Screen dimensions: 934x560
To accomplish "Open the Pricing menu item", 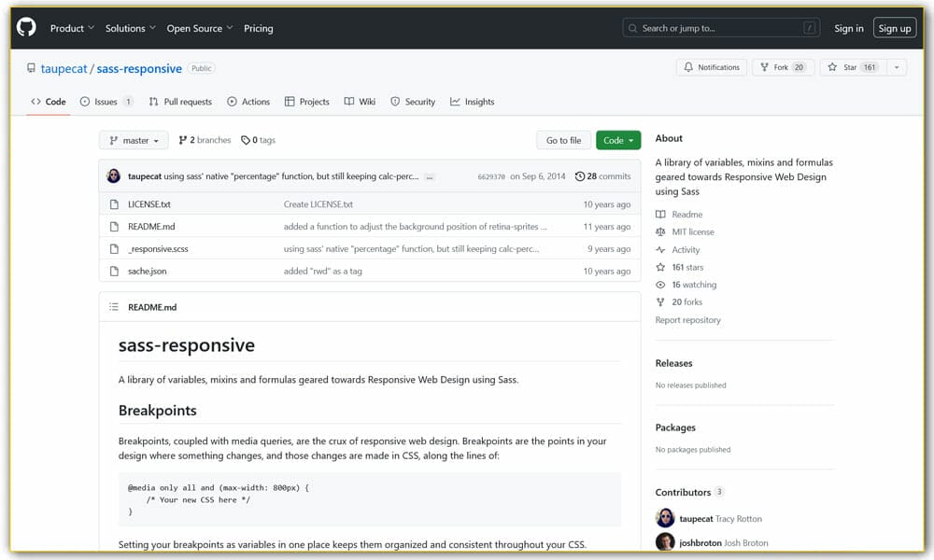I will pos(259,28).
